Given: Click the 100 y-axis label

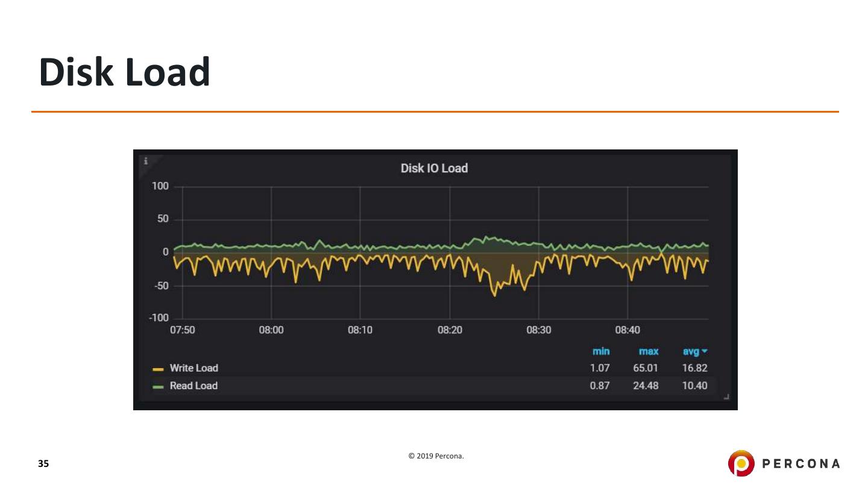Looking at the screenshot, I should 160,186.
